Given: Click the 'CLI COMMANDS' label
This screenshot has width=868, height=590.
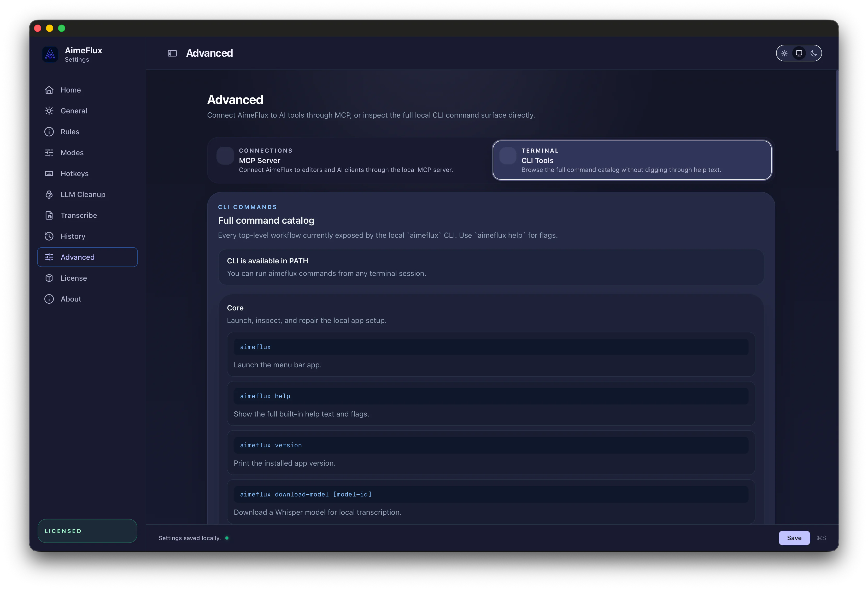Looking at the screenshot, I should (248, 207).
